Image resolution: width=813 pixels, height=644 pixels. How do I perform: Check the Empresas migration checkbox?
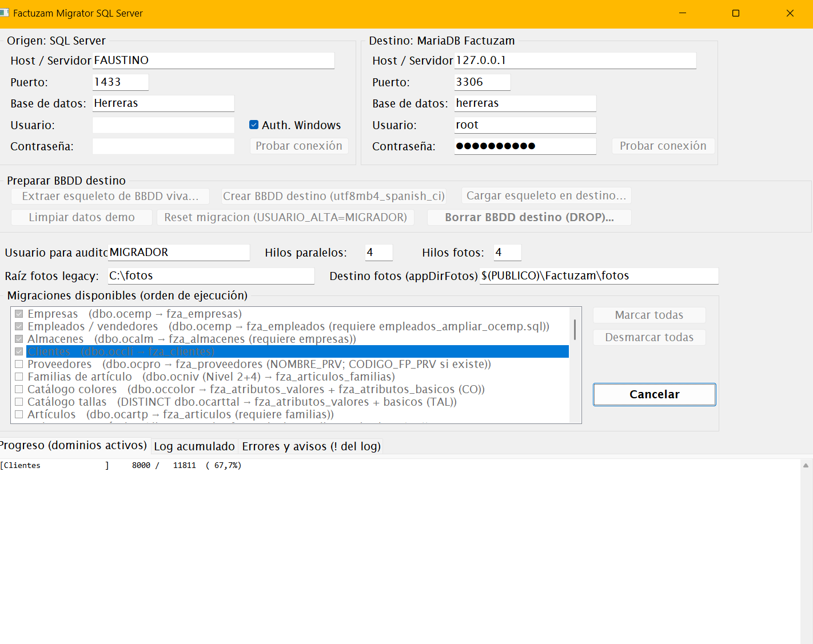click(x=19, y=314)
